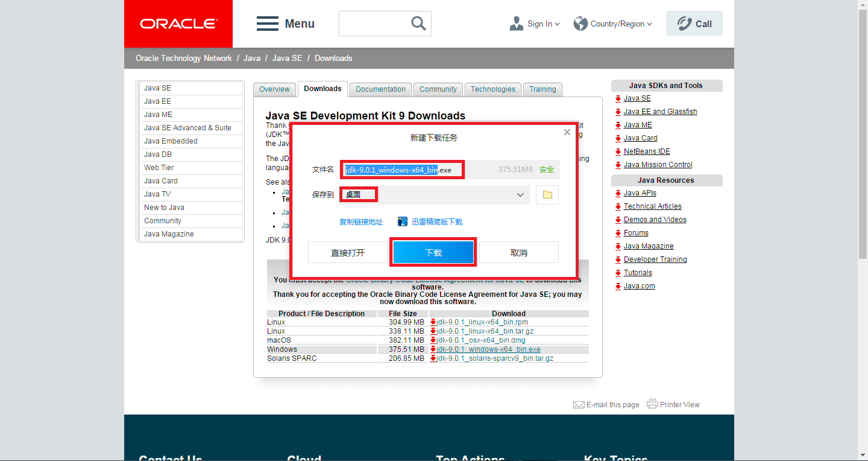868x461 pixels.
Task: Click red arrow icon next to Java SE sidebar link
Action: (618, 98)
